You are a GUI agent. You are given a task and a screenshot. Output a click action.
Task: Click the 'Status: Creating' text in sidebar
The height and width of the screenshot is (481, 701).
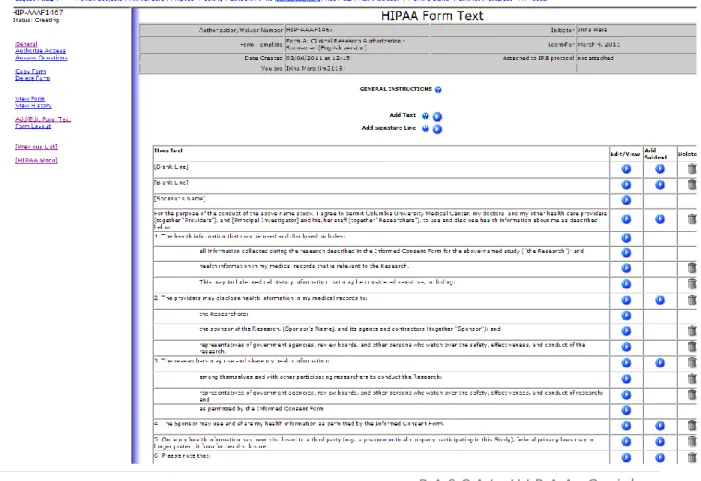click(x=36, y=20)
